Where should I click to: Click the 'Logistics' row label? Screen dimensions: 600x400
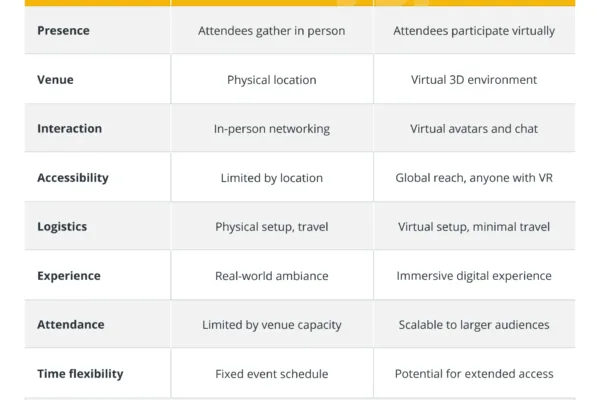[62, 227]
